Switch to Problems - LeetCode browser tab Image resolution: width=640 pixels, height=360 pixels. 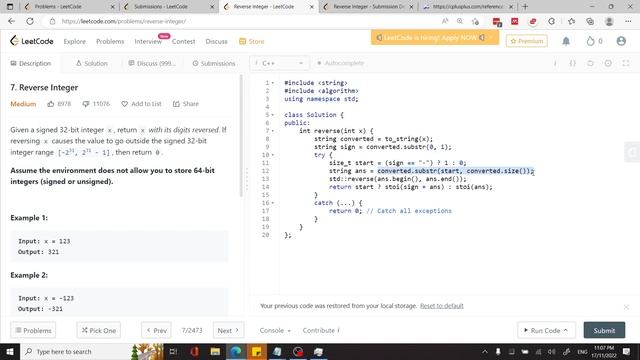click(68, 7)
